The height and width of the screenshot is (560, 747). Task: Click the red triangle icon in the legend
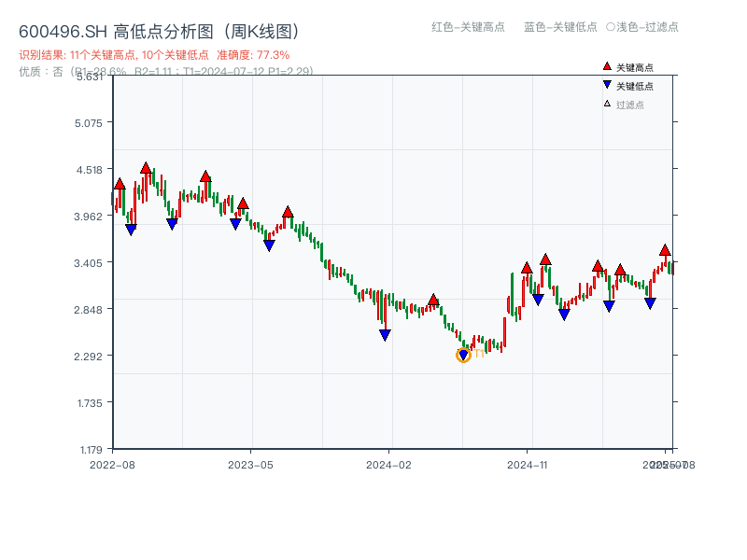(607, 67)
